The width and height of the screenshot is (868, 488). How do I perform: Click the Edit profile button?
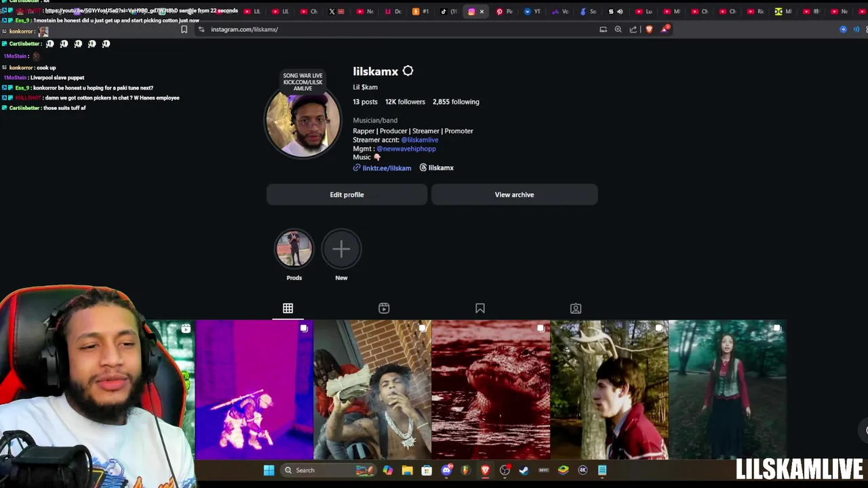(x=347, y=195)
